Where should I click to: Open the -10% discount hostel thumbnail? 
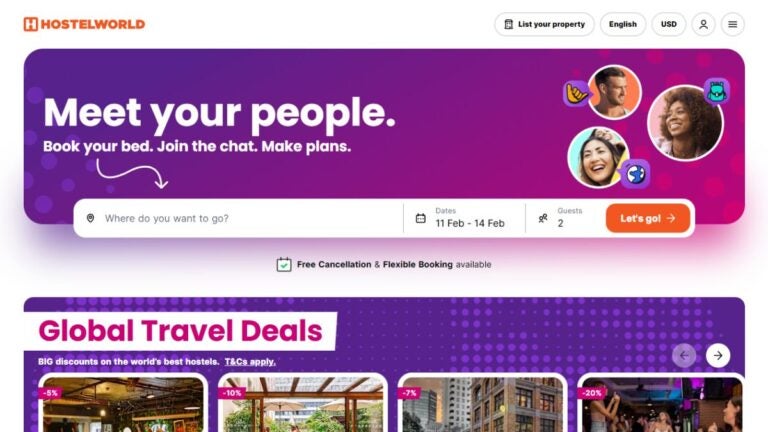click(303, 404)
